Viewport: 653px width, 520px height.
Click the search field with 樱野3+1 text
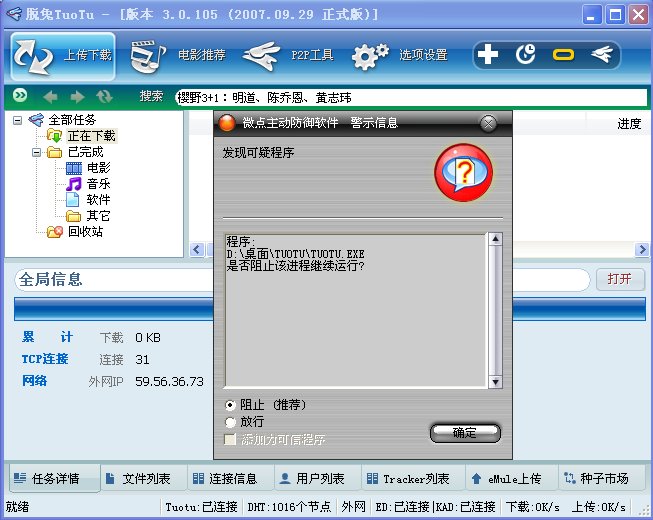click(411, 98)
